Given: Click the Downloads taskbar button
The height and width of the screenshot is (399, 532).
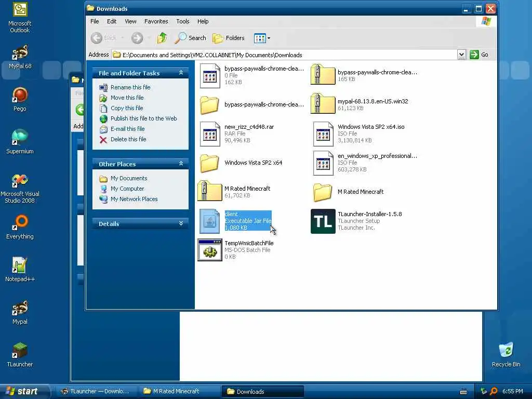Looking at the screenshot, I should [x=262, y=391].
